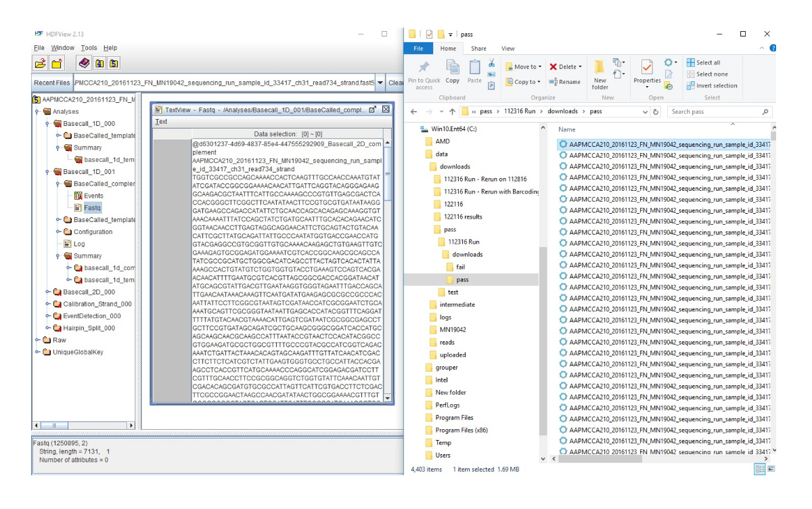The height and width of the screenshot is (509, 812).
Task: Click the refresh icon beside address bar
Action: click(656, 112)
